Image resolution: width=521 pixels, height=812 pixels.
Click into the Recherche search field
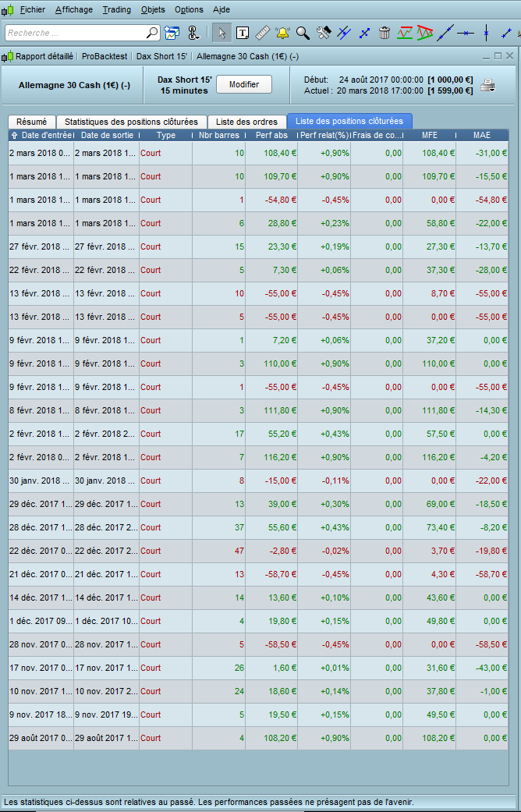pos(74,33)
